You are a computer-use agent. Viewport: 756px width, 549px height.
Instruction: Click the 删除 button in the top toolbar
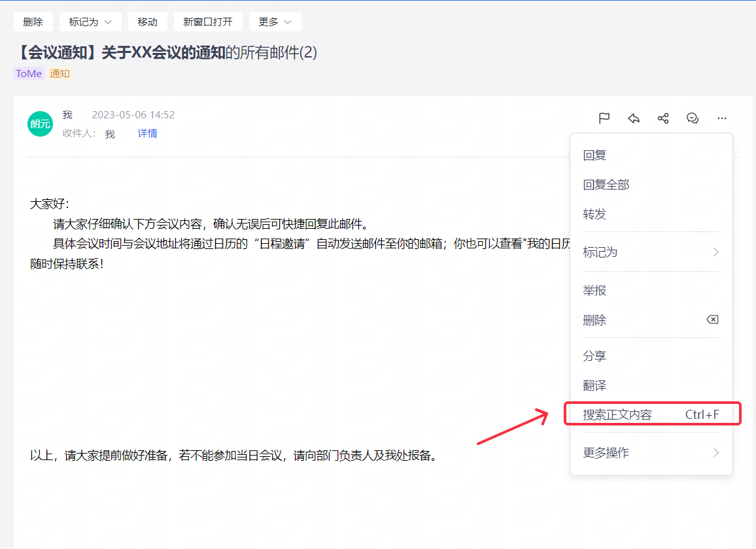coord(33,22)
